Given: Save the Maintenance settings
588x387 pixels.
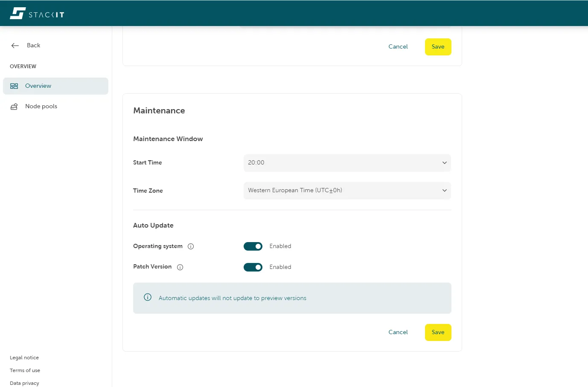Looking at the screenshot, I should (438, 332).
